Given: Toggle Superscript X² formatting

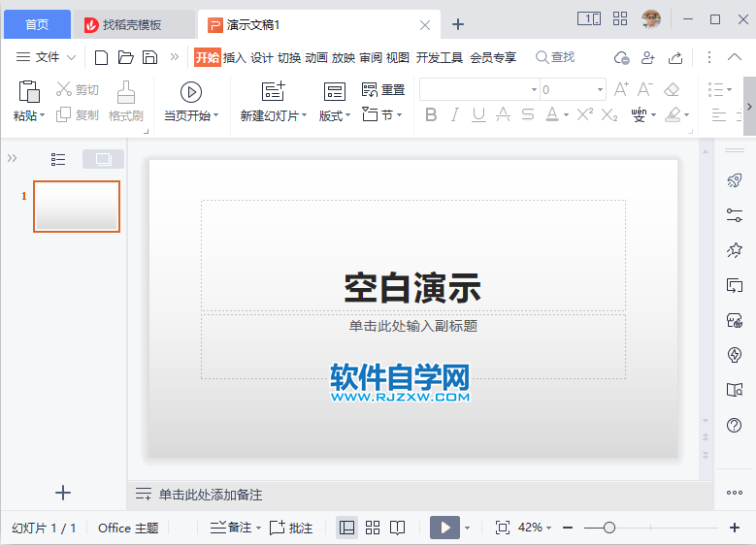Looking at the screenshot, I should click(585, 114).
